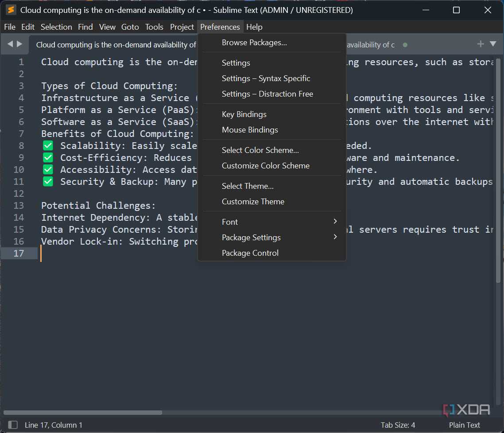This screenshot has width=504, height=433.
Task: Toggle the side bar icon in status bar
Action: [13, 425]
